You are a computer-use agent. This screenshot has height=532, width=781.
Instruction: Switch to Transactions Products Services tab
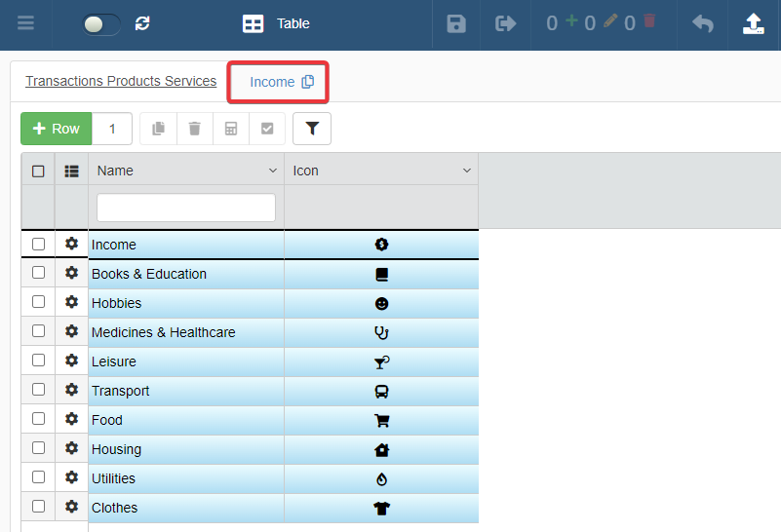[x=121, y=81]
